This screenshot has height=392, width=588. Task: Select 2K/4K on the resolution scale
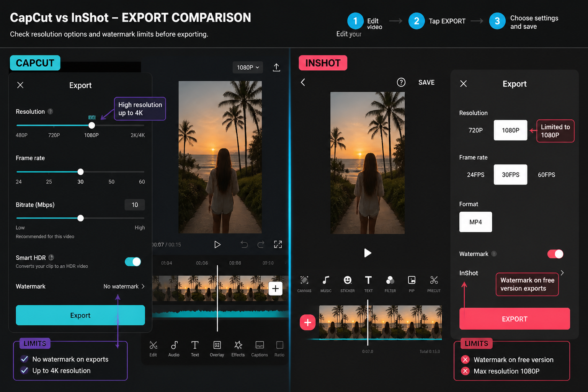pyautogui.click(x=137, y=135)
